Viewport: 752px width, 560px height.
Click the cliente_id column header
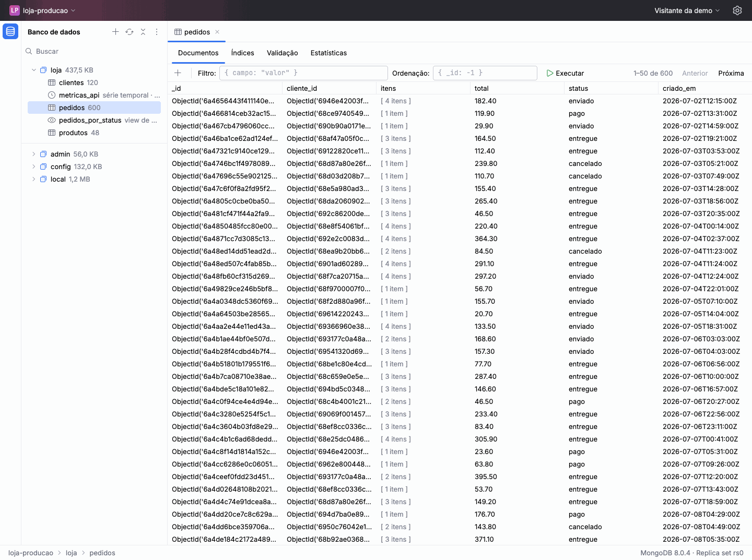(x=329, y=88)
